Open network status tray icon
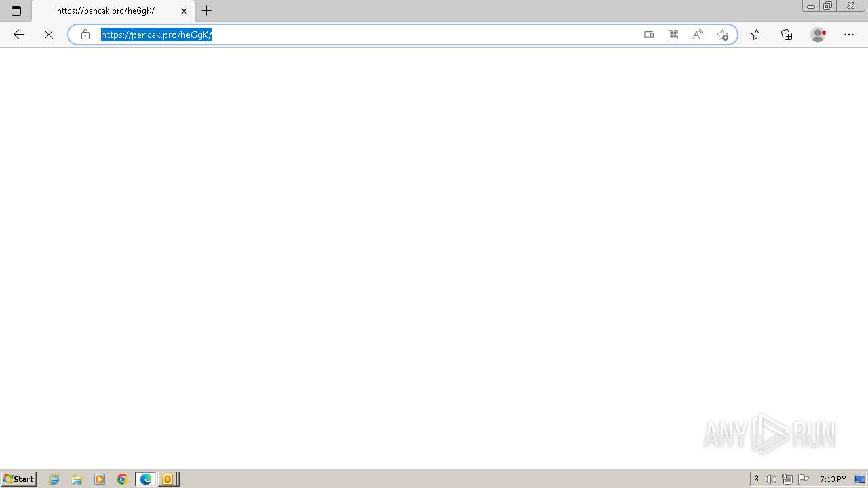This screenshot has width=868, height=488. pyautogui.click(x=787, y=479)
